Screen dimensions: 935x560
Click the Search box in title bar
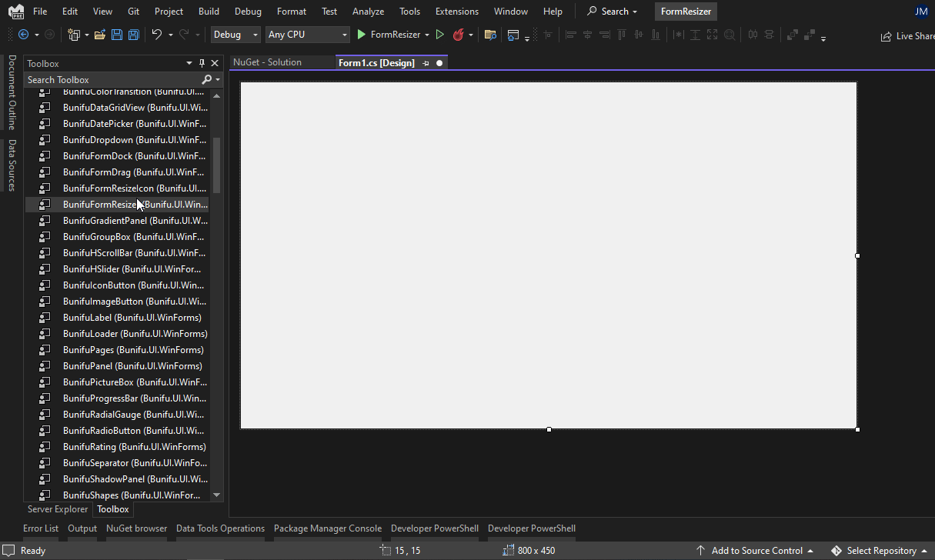(x=612, y=12)
